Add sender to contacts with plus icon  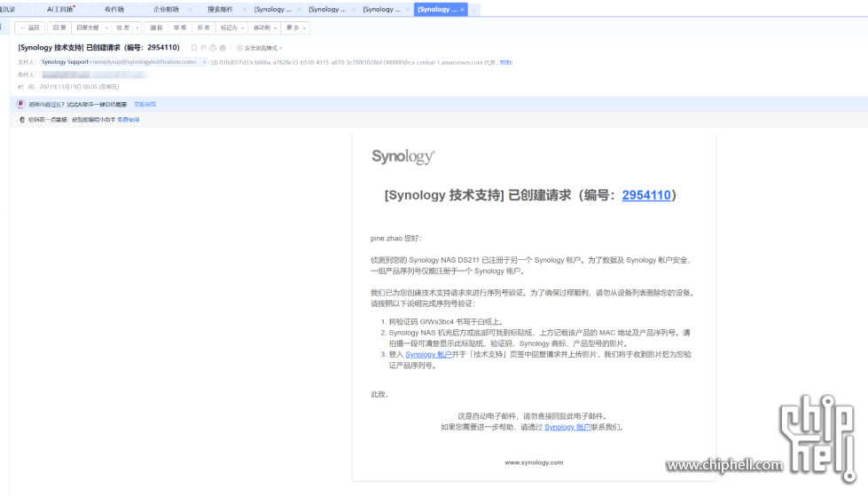point(204,62)
